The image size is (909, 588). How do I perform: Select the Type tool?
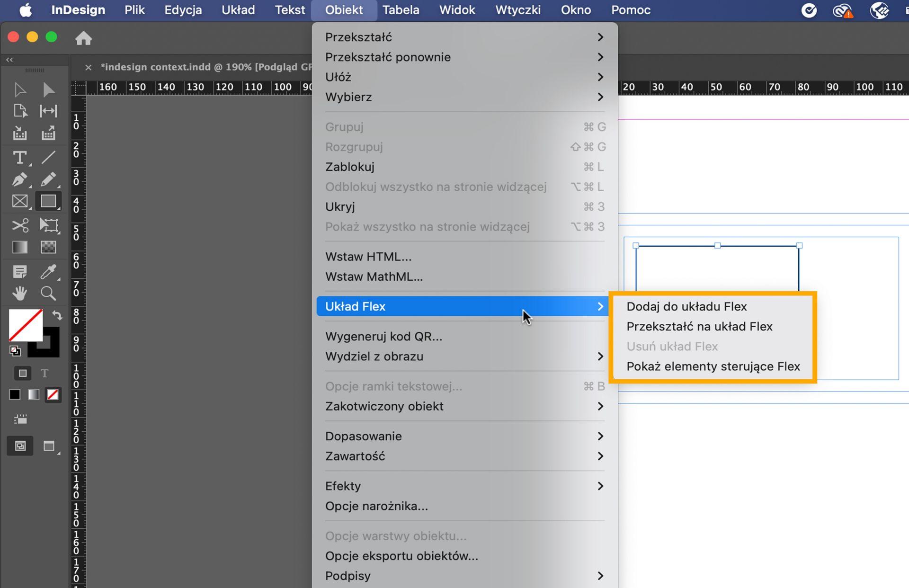click(x=19, y=158)
